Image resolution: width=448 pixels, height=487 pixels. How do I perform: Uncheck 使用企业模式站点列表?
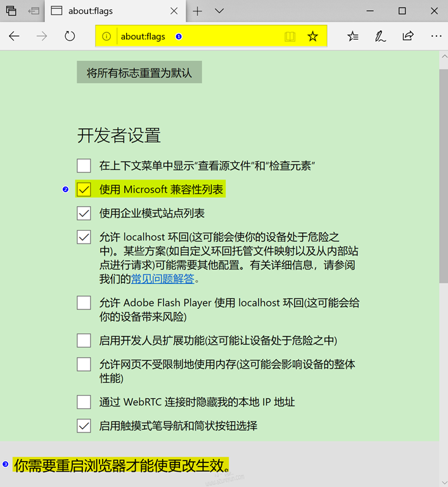click(84, 213)
